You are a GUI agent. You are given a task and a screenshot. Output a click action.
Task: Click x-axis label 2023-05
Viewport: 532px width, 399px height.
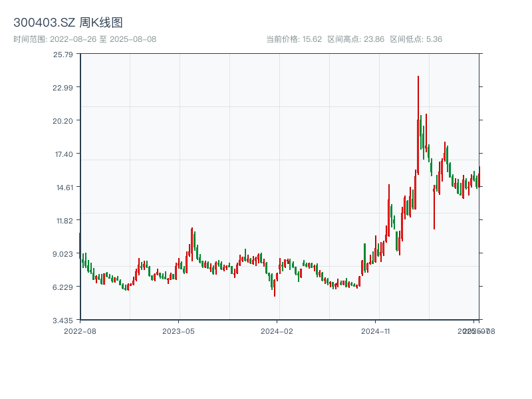(x=178, y=331)
